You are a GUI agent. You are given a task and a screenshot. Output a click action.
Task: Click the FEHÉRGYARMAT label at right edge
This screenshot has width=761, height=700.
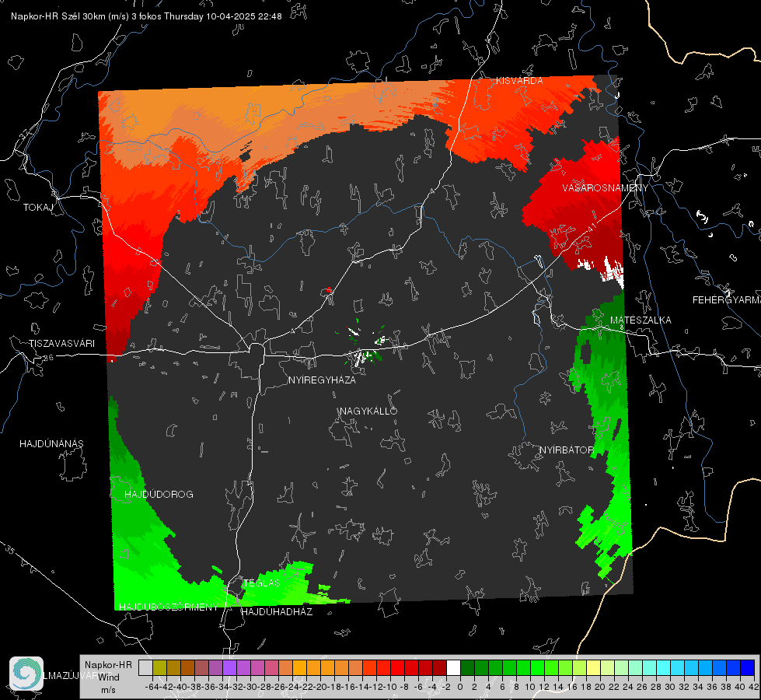point(727,300)
